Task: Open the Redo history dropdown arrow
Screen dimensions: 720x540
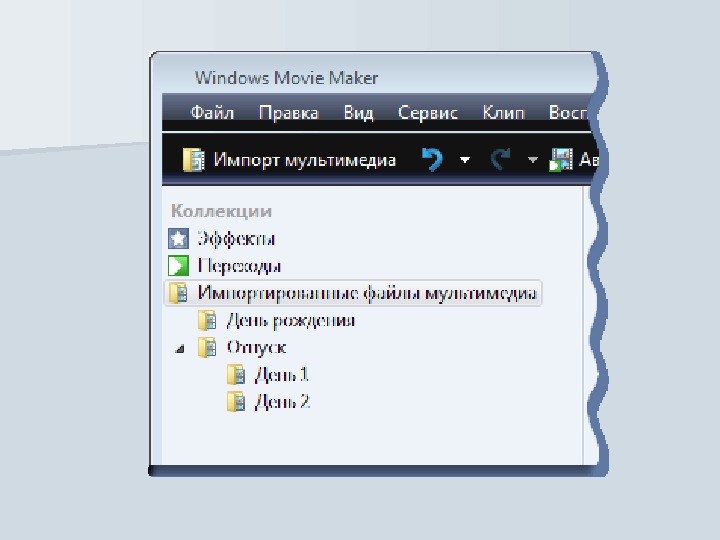Action: click(533, 160)
